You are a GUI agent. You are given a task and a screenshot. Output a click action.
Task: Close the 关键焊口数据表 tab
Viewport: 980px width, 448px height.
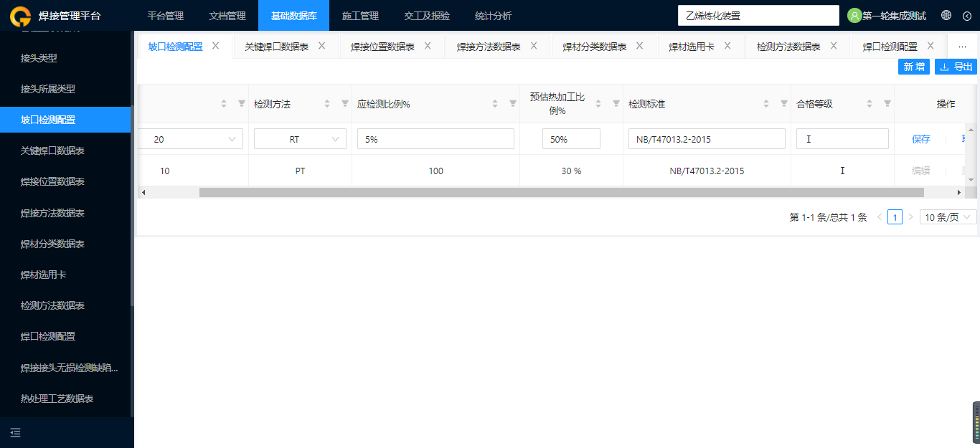(x=321, y=46)
